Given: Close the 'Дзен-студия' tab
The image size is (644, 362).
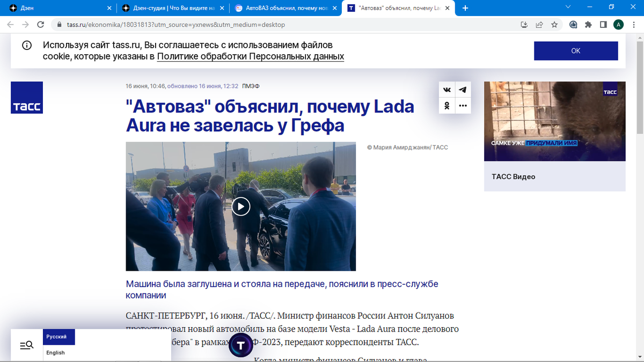Looking at the screenshot, I should pos(222,8).
